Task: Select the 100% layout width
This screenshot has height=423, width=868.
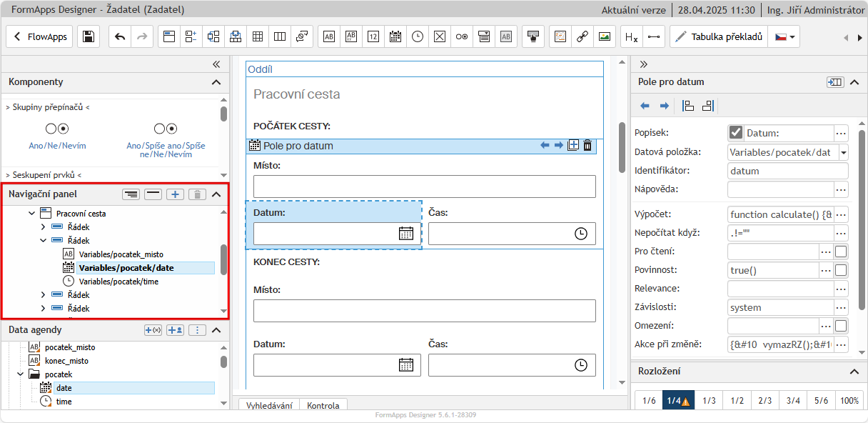Action: [849, 401]
